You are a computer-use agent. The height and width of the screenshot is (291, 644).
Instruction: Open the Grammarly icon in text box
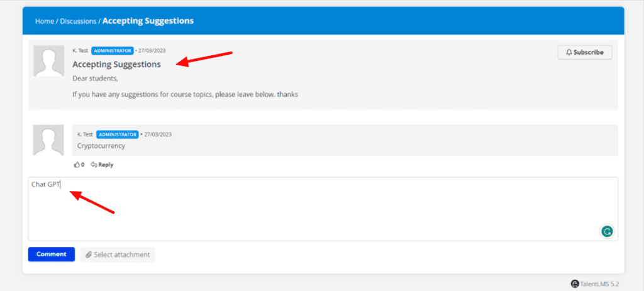point(607,231)
